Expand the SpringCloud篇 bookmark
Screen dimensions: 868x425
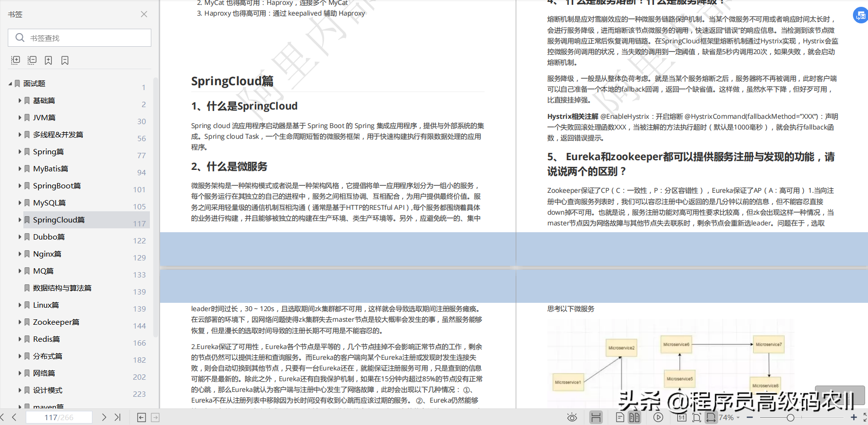(x=20, y=220)
